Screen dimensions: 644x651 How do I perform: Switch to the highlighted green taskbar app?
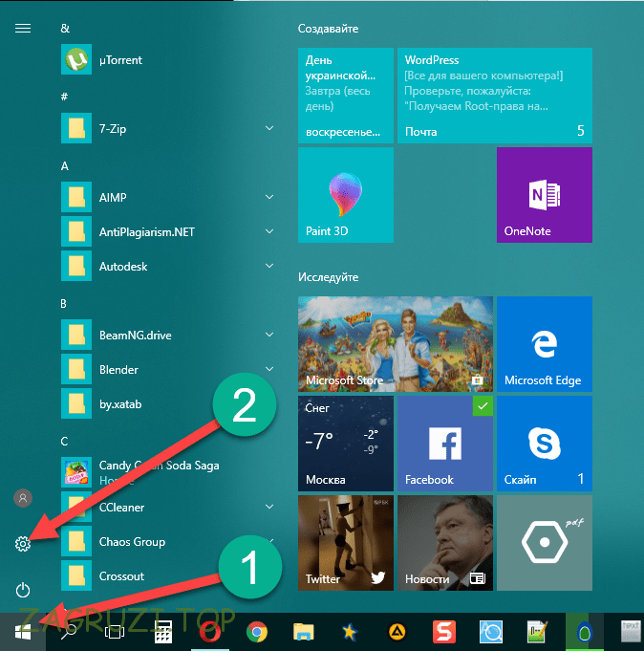coord(584,632)
